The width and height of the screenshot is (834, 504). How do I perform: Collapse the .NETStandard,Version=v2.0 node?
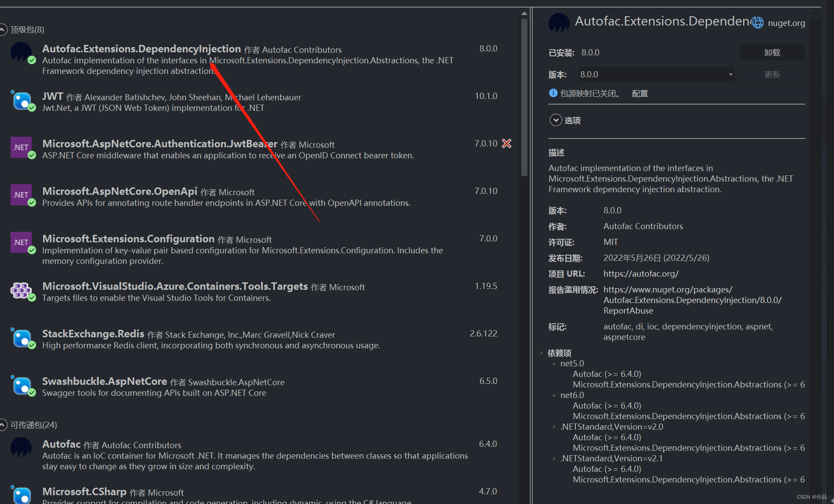(554, 427)
